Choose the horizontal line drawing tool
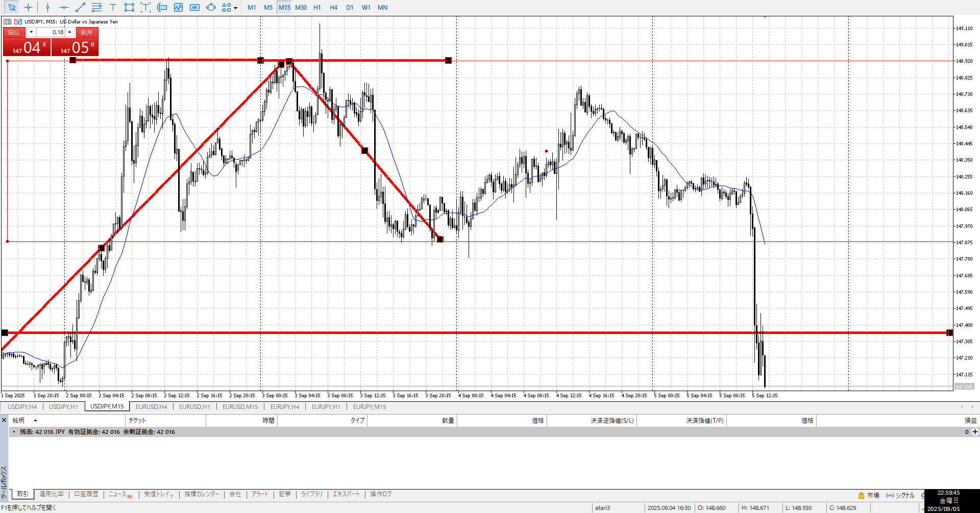The width and height of the screenshot is (980, 513). tap(64, 7)
